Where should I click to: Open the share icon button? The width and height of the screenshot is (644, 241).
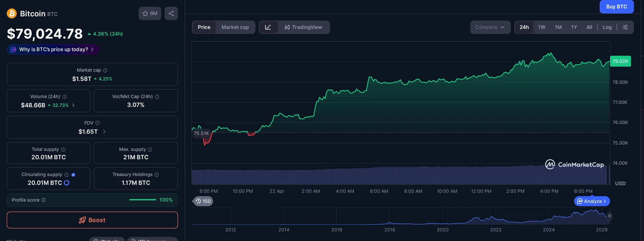(171, 13)
